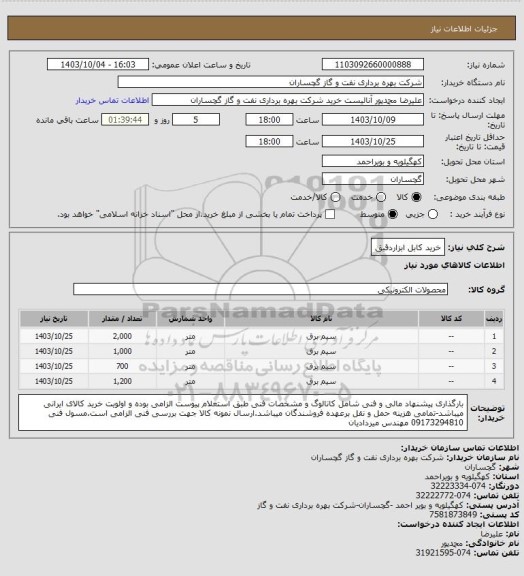The height and width of the screenshot is (576, 524).
Task: Click the announcement date field 1403/10/04 - 16:03
Action: [98, 64]
